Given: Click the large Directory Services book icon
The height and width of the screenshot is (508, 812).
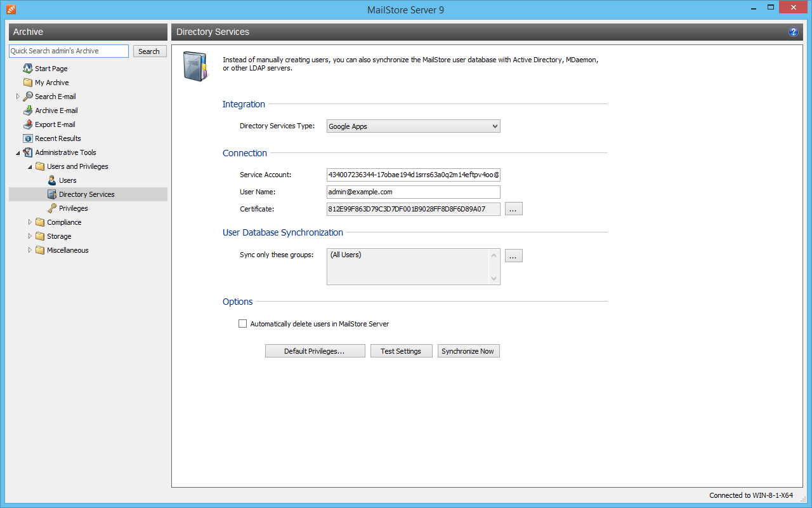Looking at the screenshot, I should 195,66.
